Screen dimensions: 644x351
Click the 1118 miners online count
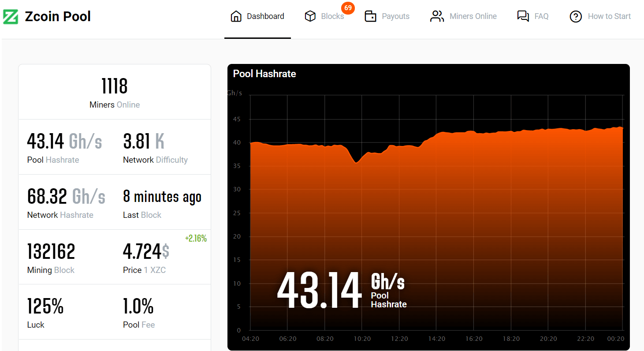[x=115, y=86]
